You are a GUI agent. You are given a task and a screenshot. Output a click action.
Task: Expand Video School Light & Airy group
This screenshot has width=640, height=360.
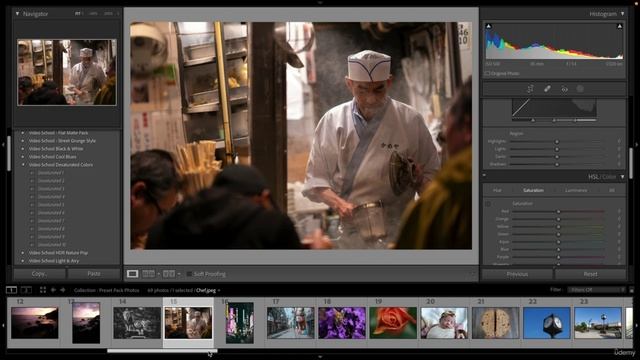[x=23, y=260]
